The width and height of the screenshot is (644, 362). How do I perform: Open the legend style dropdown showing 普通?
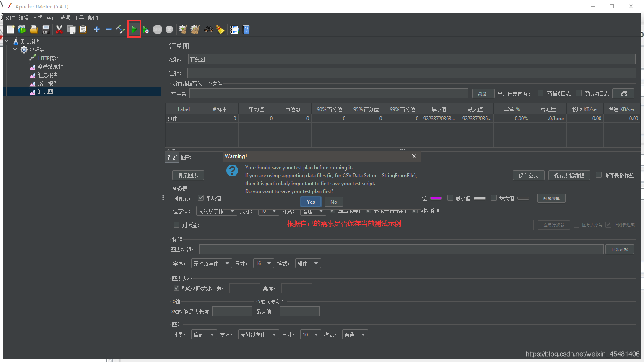(x=355, y=335)
